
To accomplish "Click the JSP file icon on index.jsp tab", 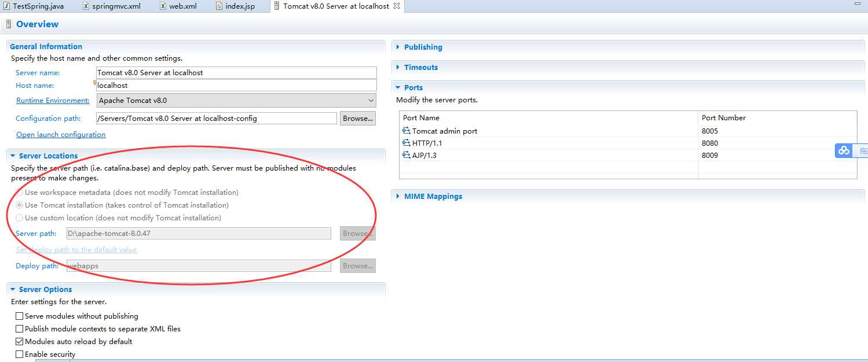I will click(x=219, y=6).
